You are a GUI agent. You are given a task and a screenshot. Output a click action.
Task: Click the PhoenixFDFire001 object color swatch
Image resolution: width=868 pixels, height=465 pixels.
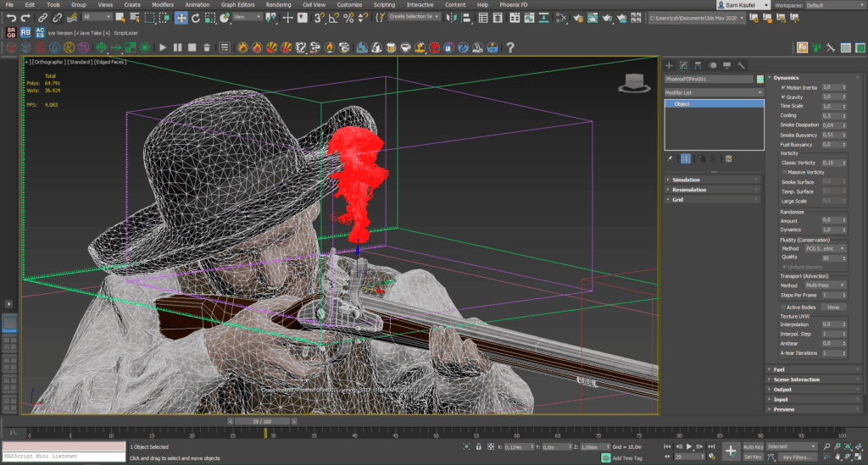760,79
